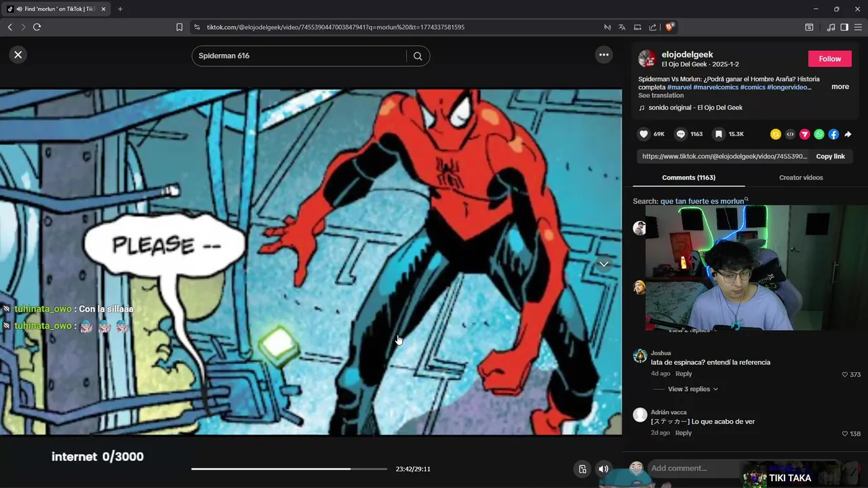This screenshot has height=488, width=868.
Task: Click the picture-in-picture icon in address bar
Action: tap(637, 27)
